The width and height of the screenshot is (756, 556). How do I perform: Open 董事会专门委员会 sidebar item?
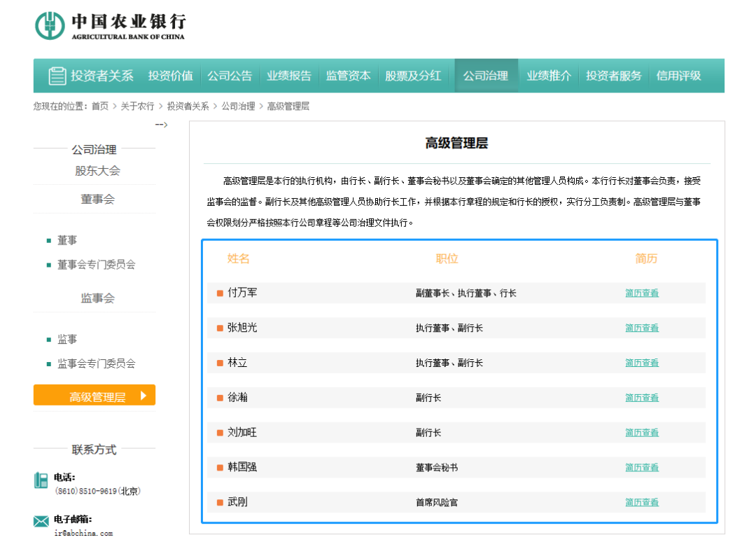[x=97, y=264]
